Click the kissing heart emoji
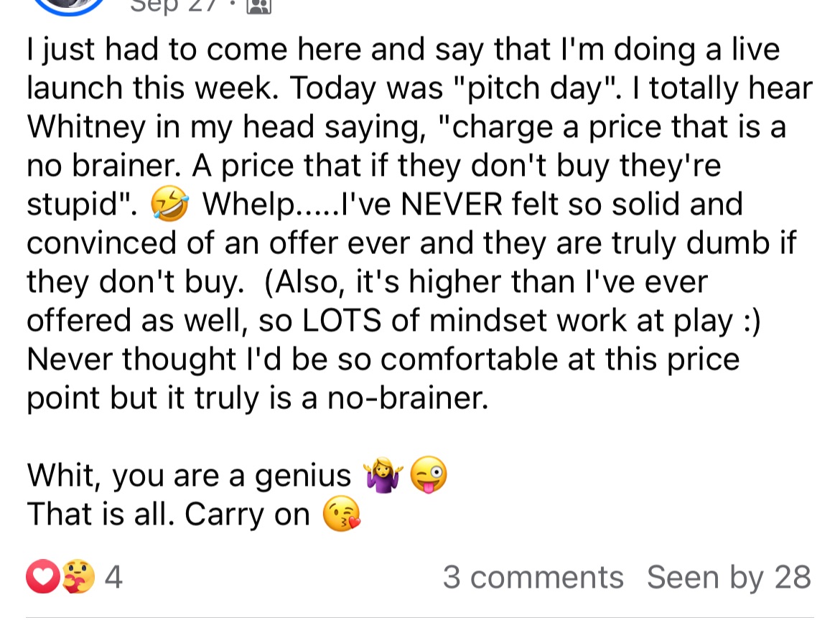This screenshot has height=620, width=840. point(342,514)
